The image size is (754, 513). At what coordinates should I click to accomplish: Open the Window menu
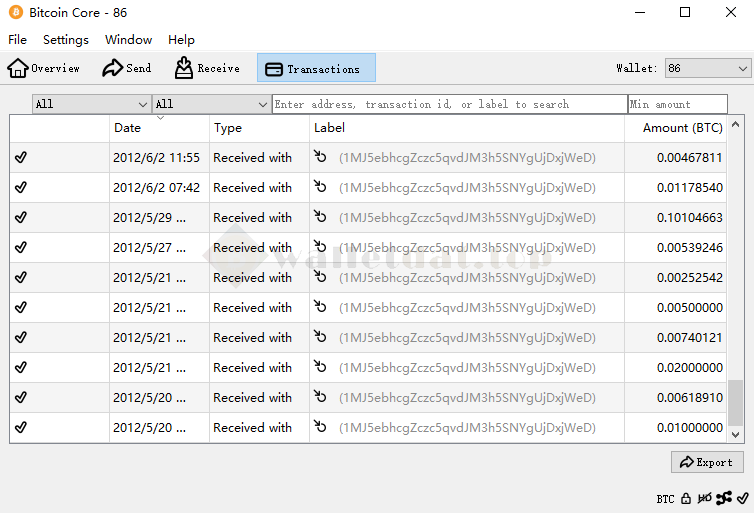click(x=128, y=40)
